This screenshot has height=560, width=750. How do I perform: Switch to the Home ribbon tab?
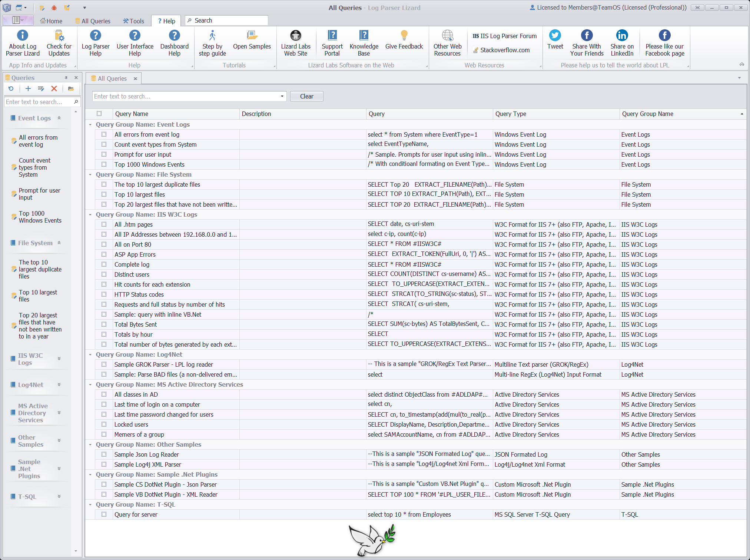pyautogui.click(x=52, y=21)
